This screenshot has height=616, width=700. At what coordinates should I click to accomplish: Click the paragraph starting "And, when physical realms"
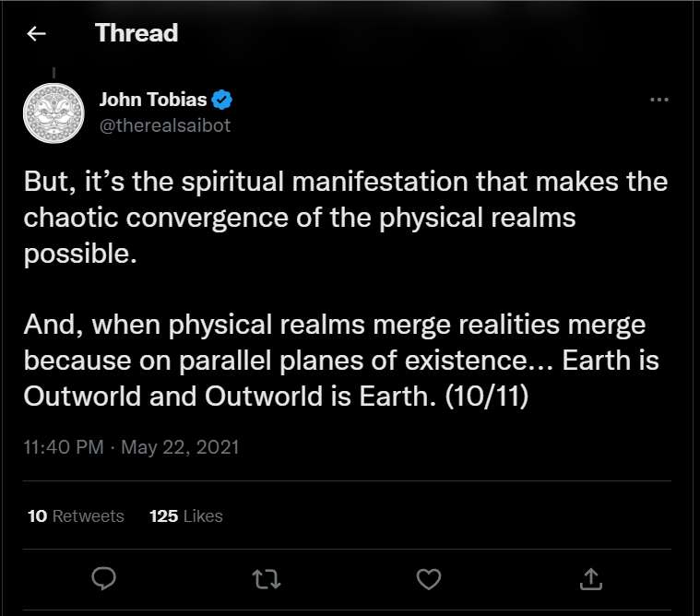coord(341,360)
